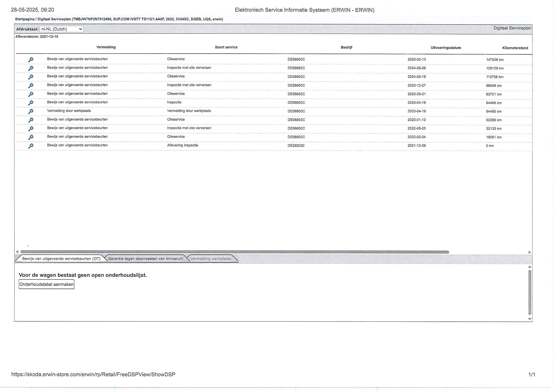Screen dimensions: 555x392
Task: Open details for Vermelding door werkplaats row
Action: [31, 111]
